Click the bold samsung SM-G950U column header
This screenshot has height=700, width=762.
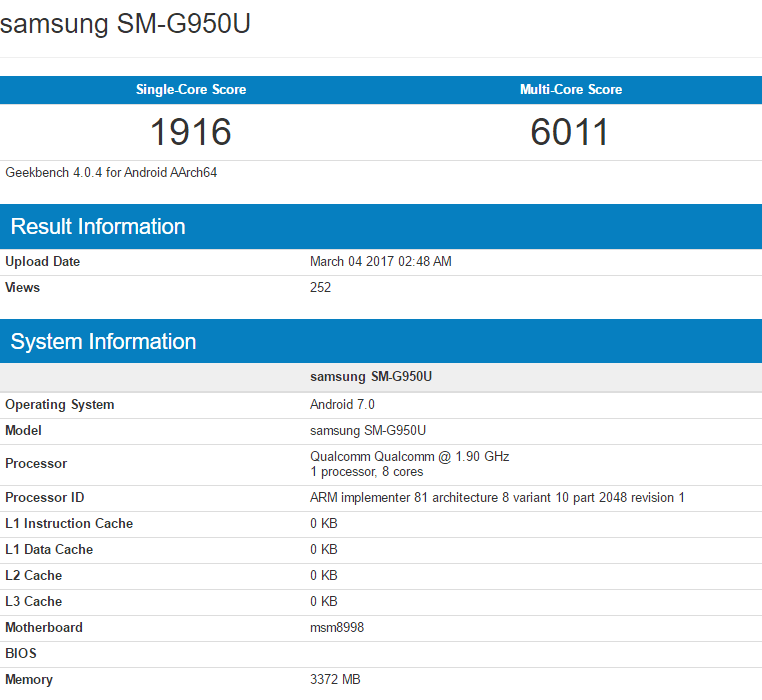[370, 377]
